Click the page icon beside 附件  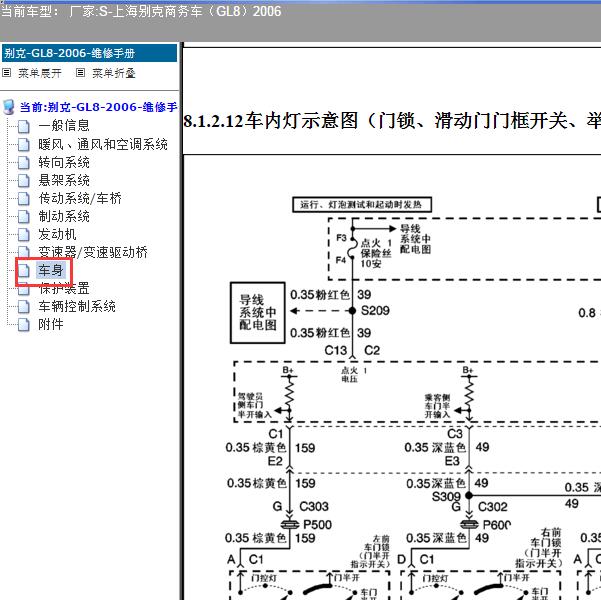23,324
